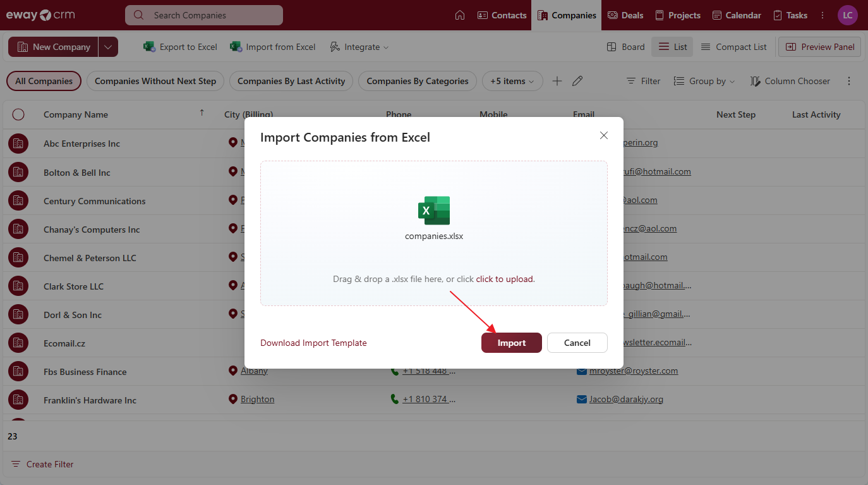Screen dimensions: 868x485
Task: Close the Import Companies dialog
Action: pos(604,135)
